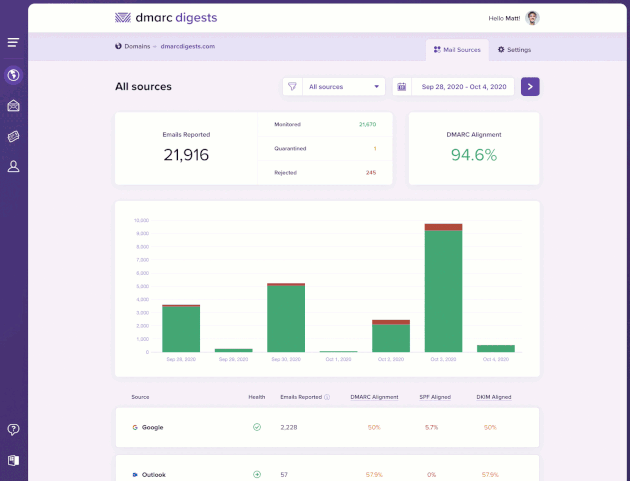Image resolution: width=630 pixels, height=481 pixels.
Task: Open the Sep 28 - Oct 4 date range picker
Action: pyautogui.click(x=463, y=87)
